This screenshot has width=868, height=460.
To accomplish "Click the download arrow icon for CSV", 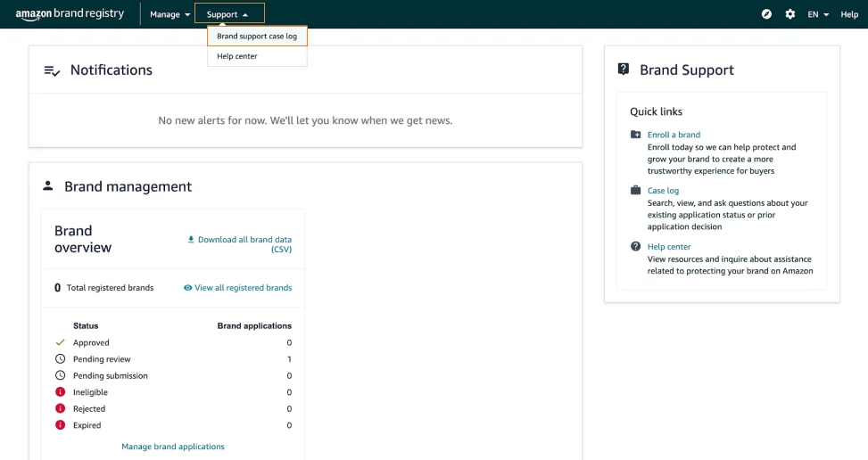I will [x=191, y=240].
